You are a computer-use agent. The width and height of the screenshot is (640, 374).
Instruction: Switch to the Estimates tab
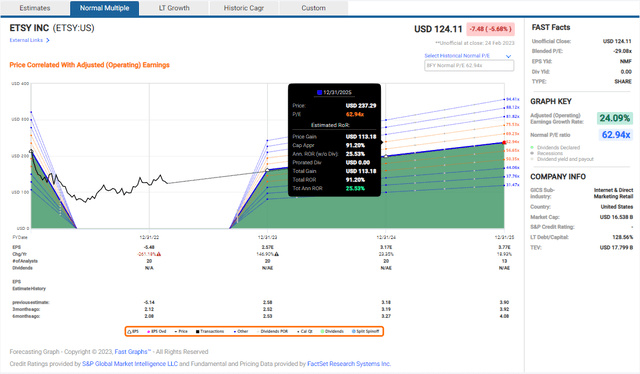35,8
